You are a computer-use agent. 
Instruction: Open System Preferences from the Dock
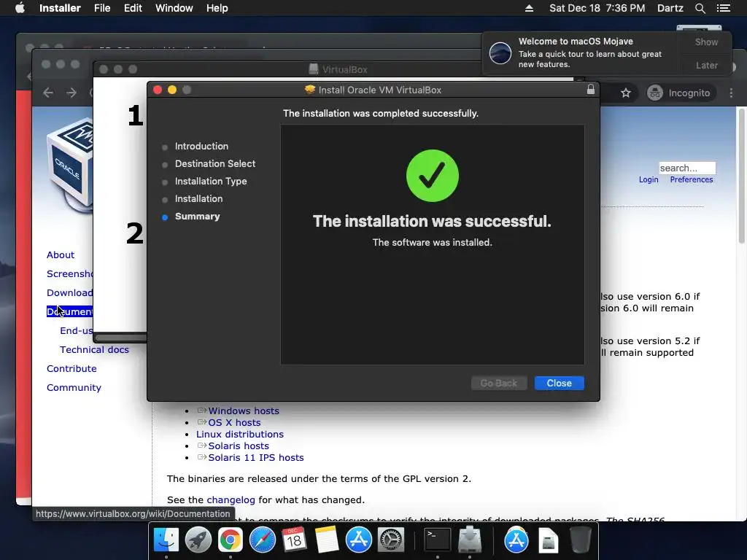(x=391, y=540)
